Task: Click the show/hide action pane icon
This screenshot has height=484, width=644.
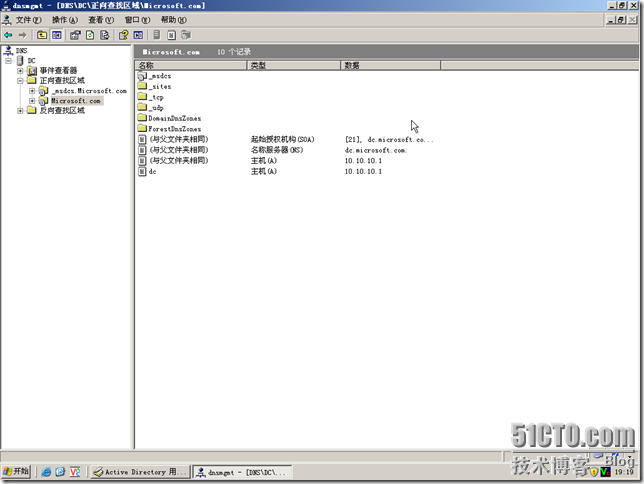Action: pos(138,35)
